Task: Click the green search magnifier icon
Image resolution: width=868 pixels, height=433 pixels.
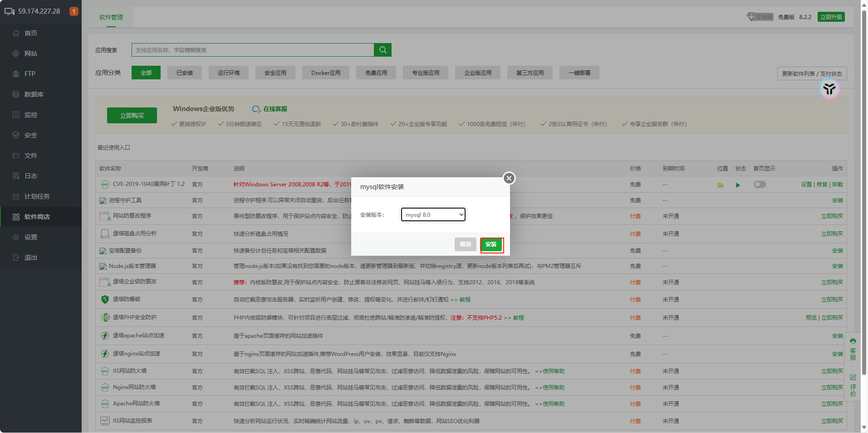Action: [x=383, y=50]
